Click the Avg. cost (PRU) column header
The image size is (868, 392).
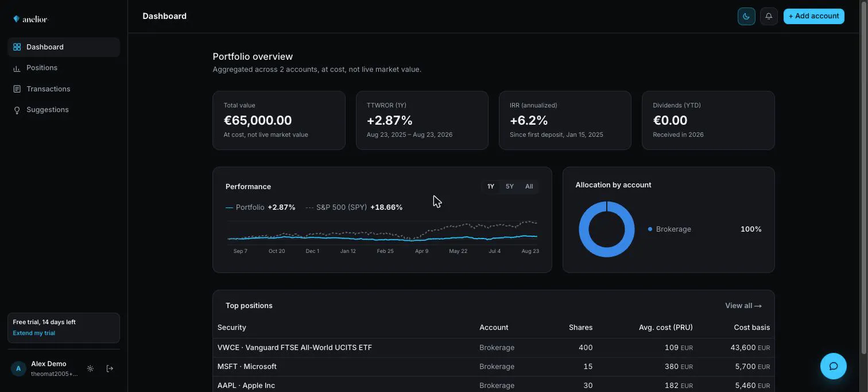(666, 328)
